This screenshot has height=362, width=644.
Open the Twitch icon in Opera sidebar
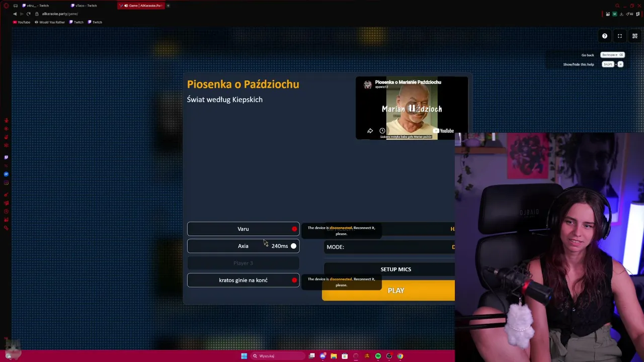[6, 157]
